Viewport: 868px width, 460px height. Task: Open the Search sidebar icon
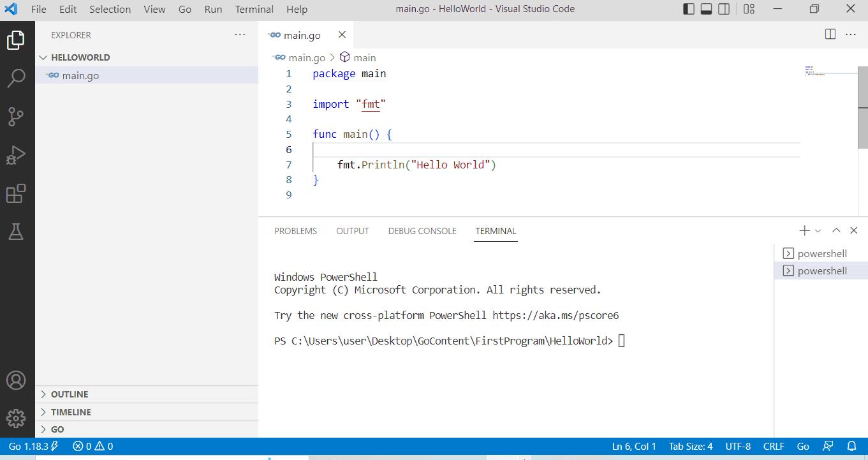coord(15,77)
